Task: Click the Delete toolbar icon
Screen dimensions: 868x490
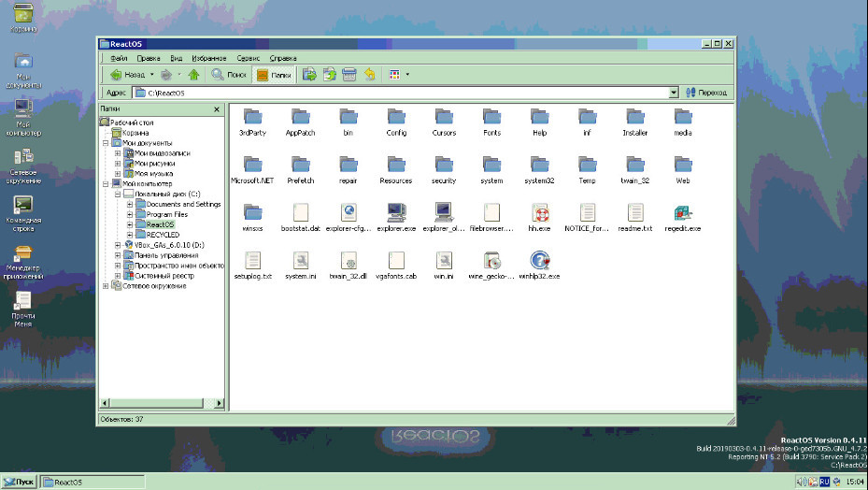Action: point(349,74)
